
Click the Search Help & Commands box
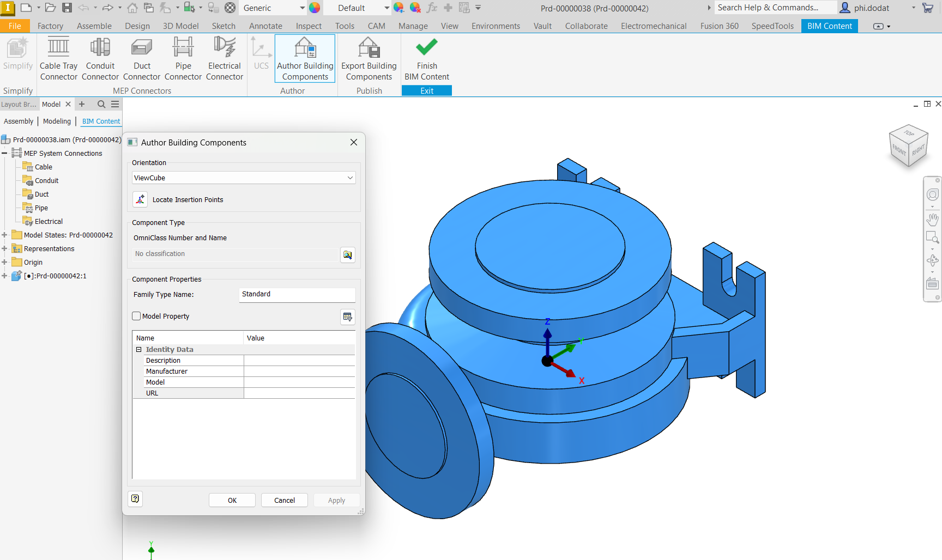[x=775, y=8]
